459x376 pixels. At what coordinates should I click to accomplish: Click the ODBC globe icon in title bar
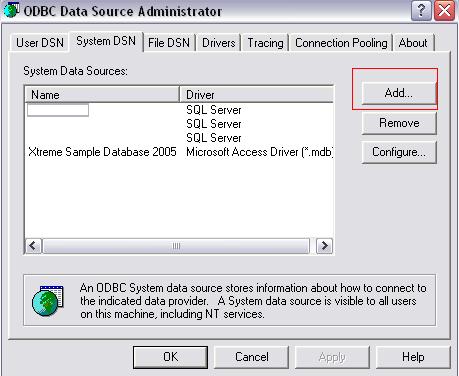coord(10,10)
